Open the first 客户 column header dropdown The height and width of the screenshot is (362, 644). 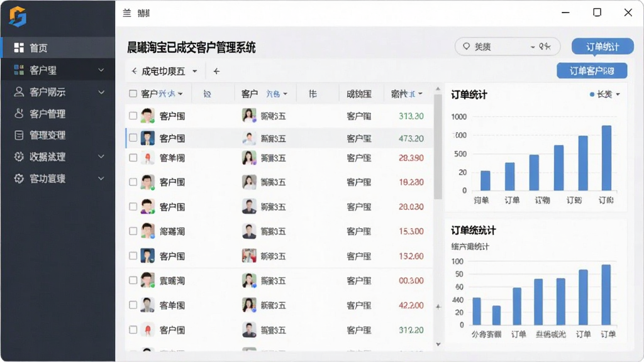pyautogui.click(x=180, y=94)
